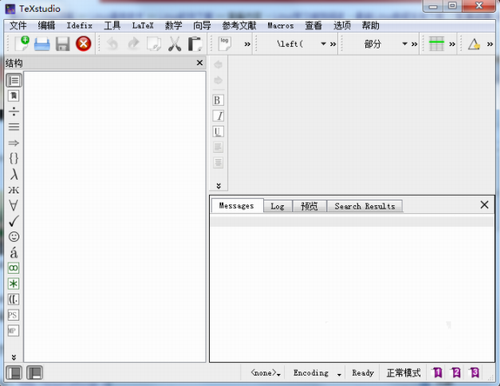This screenshot has height=386, width=500.
Task: Close the messages bottom panel
Action: 484,205
